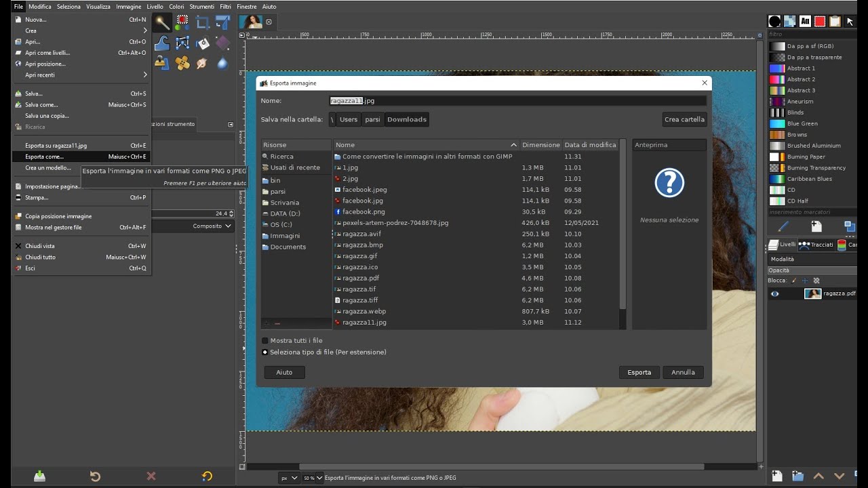Viewport: 868px width, 488px height.
Task: Select the Unified Transform tool
Action: pos(222,23)
